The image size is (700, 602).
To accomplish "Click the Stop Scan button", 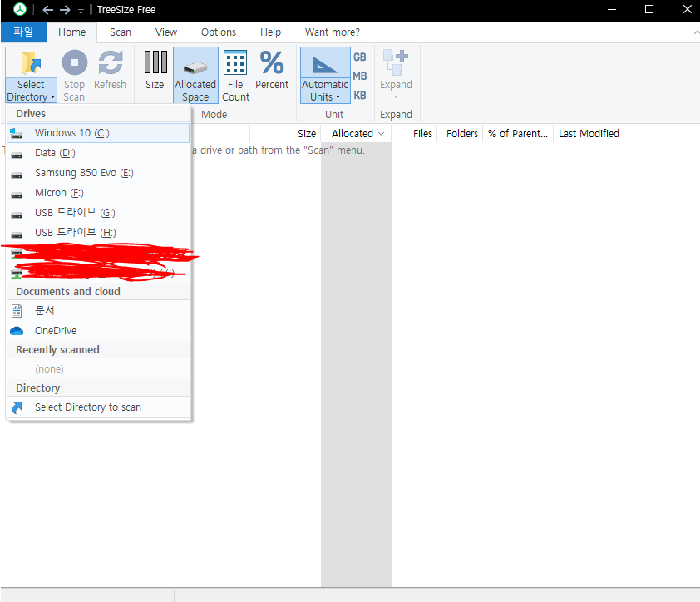I will pos(74,76).
